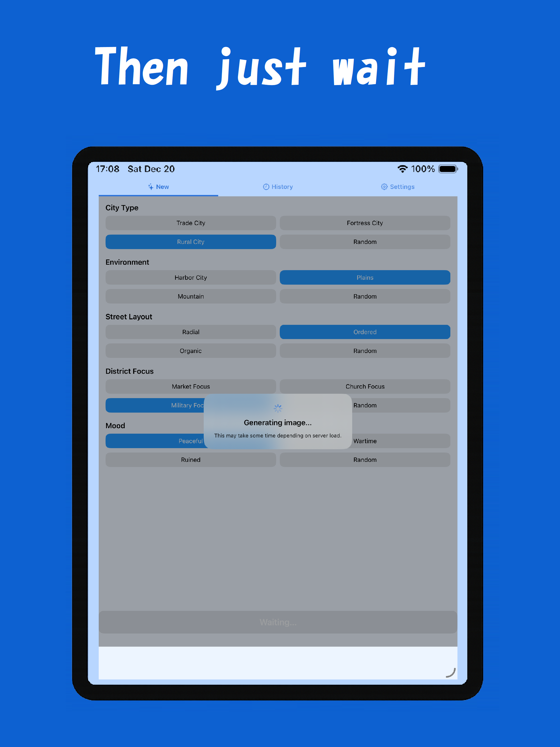560x747 pixels.
Task: Click the "District Focus" heading
Action: (129, 371)
